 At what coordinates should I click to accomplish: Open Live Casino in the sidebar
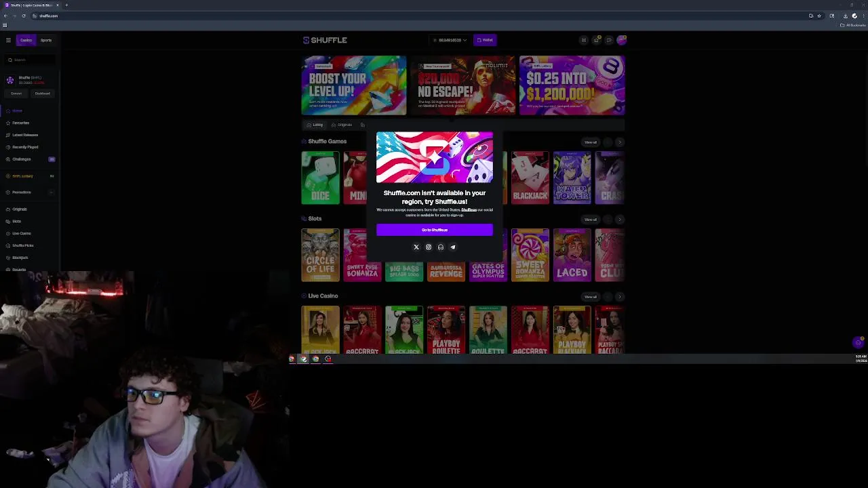point(21,233)
